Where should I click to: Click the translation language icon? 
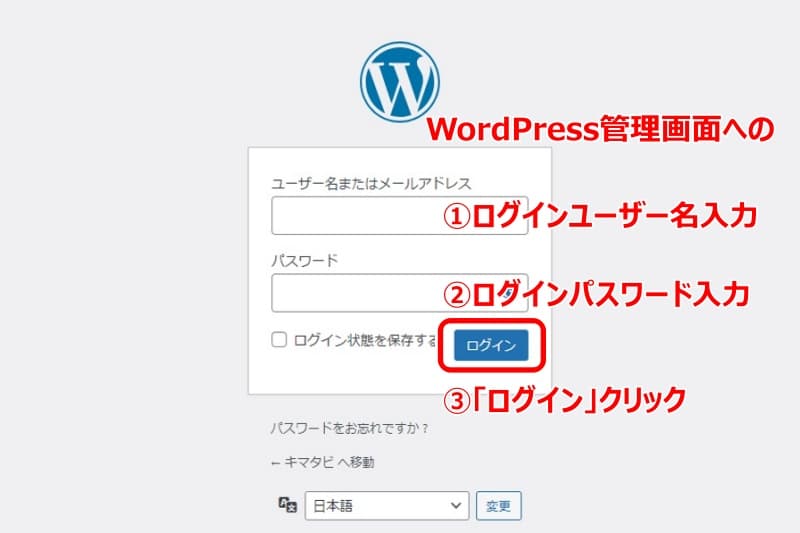(288, 505)
